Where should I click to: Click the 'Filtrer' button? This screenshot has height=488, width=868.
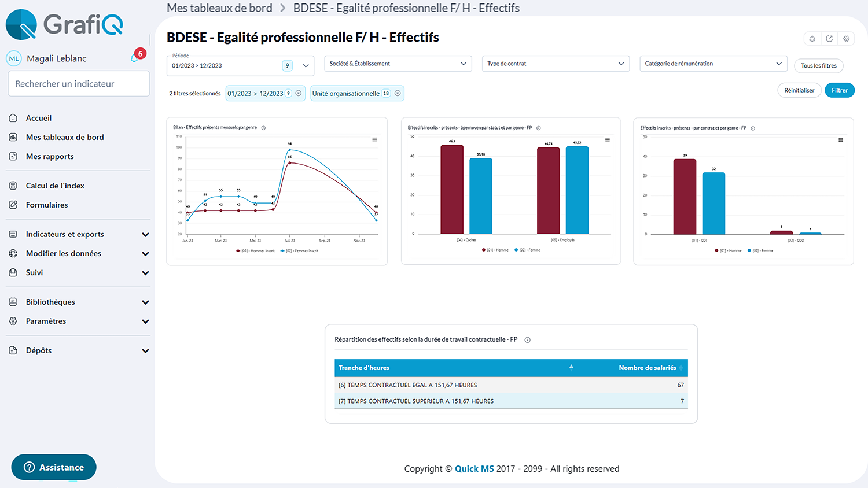839,90
